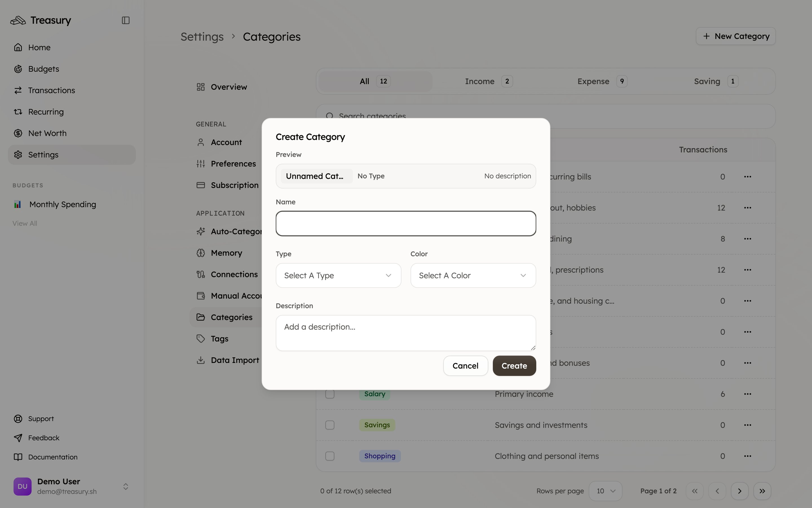Viewport: 812px width, 508px height.
Task: Click the New Category button
Action: (x=736, y=36)
